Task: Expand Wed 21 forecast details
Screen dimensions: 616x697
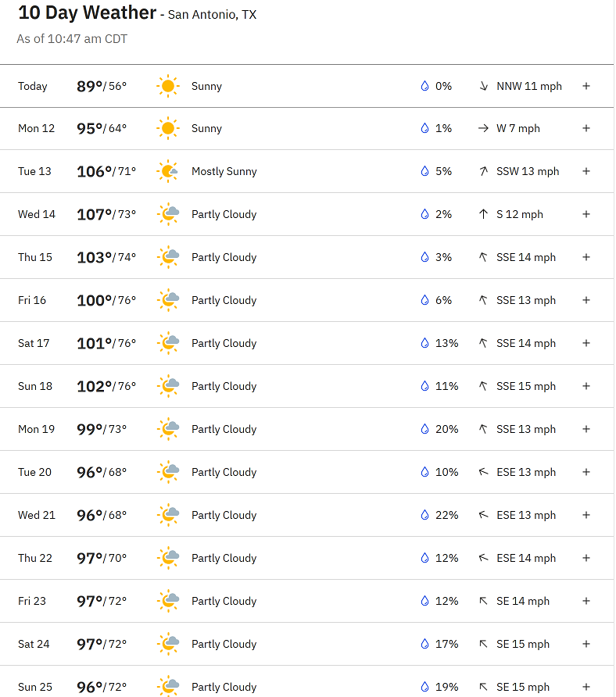Action: (x=586, y=515)
